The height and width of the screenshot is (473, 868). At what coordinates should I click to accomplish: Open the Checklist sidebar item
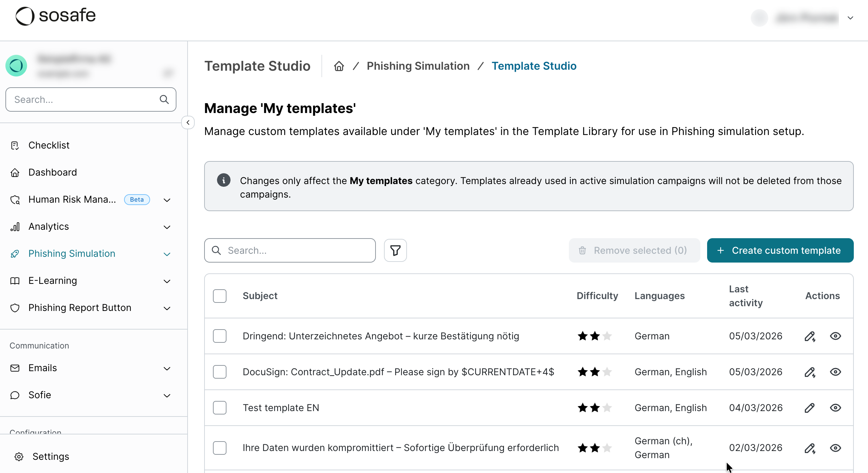point(49,145)
